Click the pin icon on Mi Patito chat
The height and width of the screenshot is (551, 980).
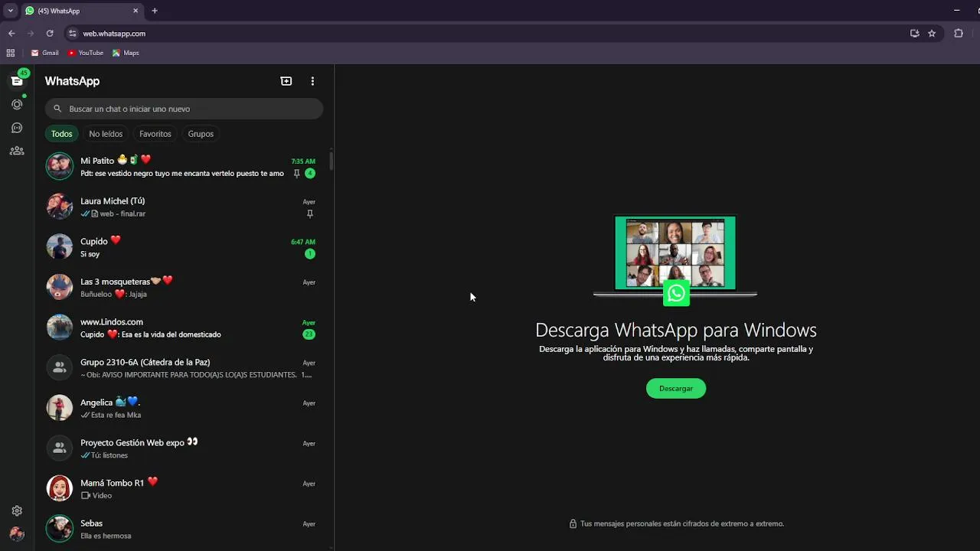296,174
